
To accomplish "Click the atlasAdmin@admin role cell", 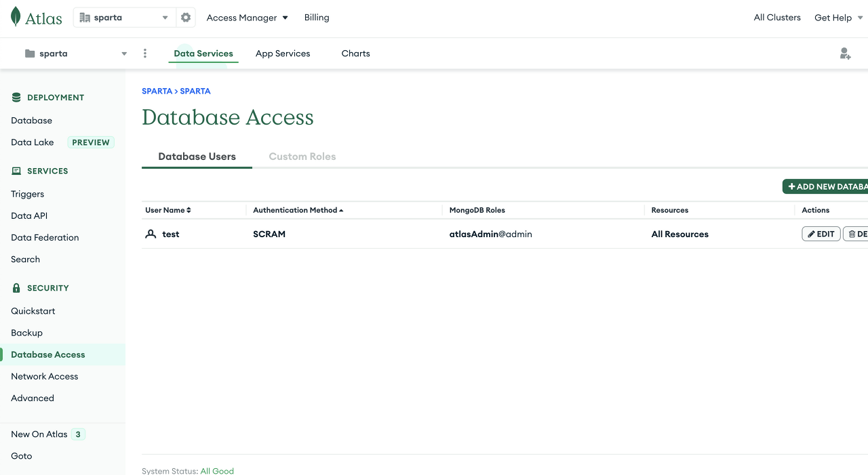I will coord(491,234).
